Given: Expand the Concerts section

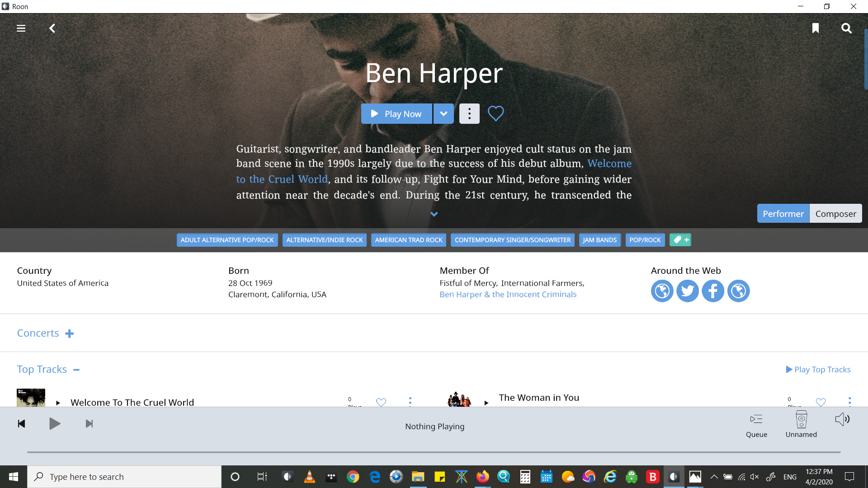Looking at the screenshot, I should (69, 333).
